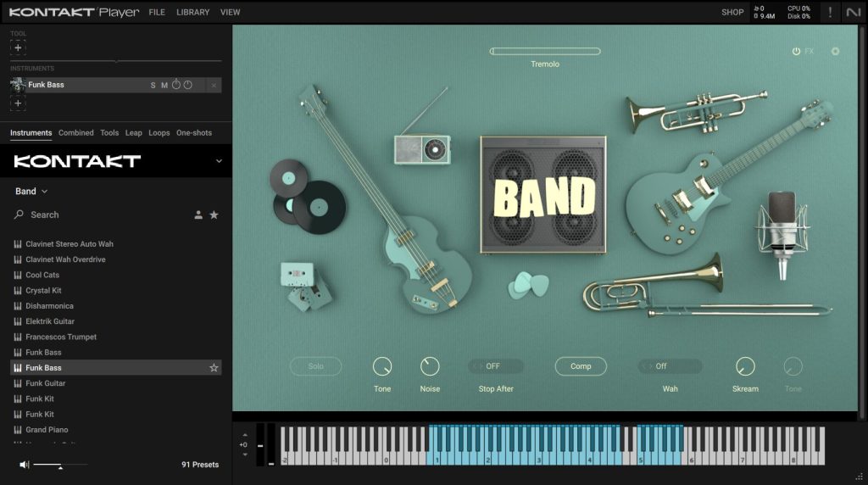868x485 pixels.
Task: Open the SHOP link
Action: [732, 12]
